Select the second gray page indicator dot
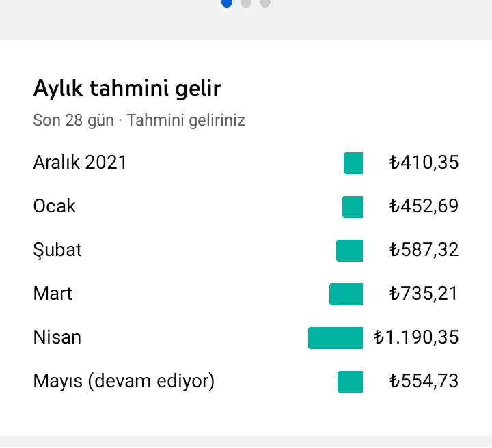Image resolution: width=492 pixels, height=448 pixels. click(x=246, y=3)
